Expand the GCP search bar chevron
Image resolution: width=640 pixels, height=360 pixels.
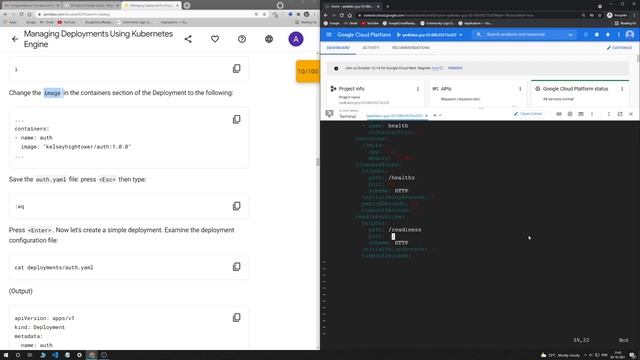(x=571, y=35)
